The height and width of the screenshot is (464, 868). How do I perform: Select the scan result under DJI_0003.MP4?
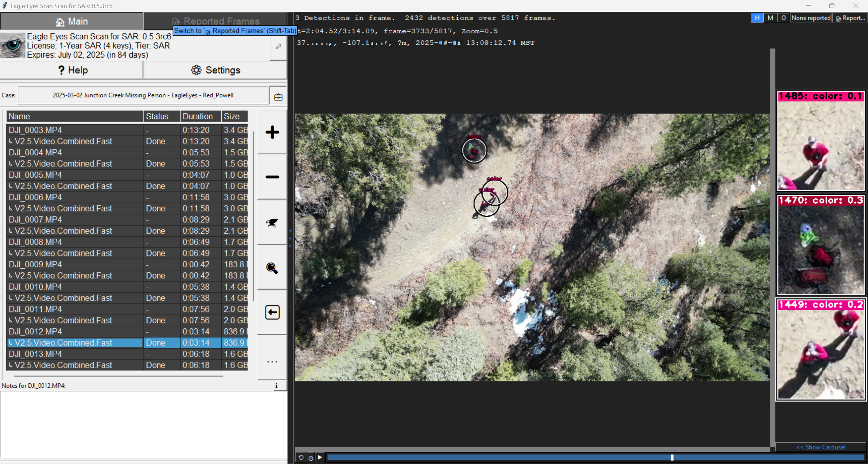127,141
